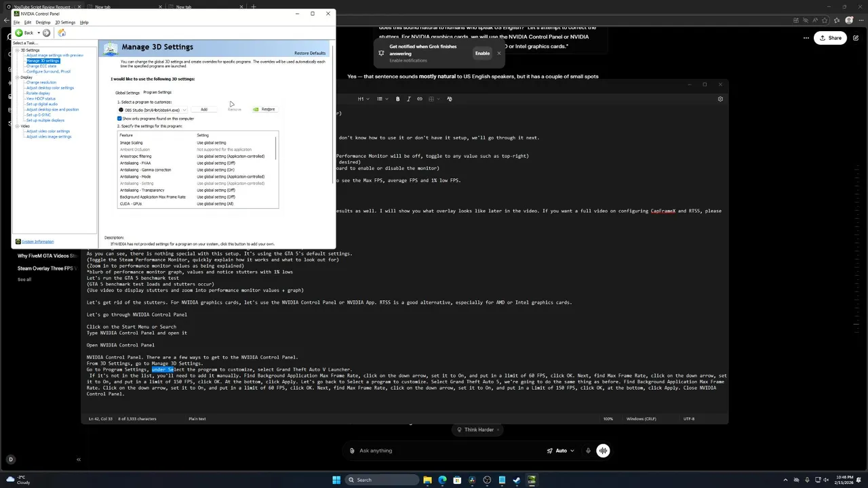Attach a file in Grok's prompt box
Screen dimensions: 868x488
[x=352, y=451]
